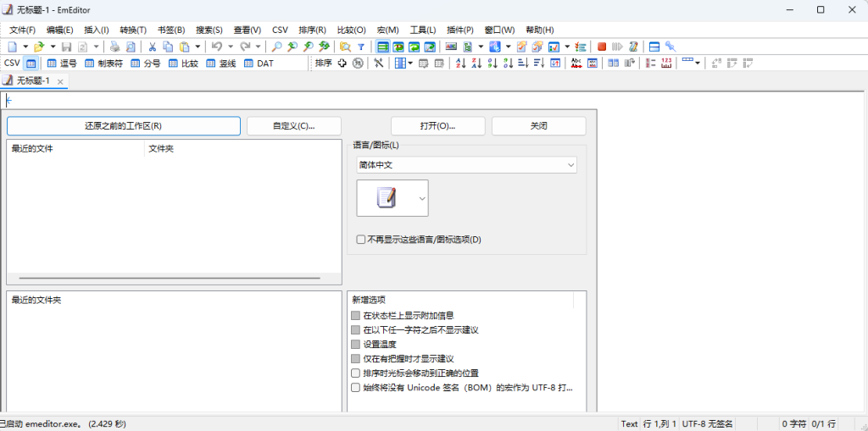Enable 始终将没有 Unicode 签名 UTF-8 checkbox
This screenshot has width=868, height=431.
[355, 387]
